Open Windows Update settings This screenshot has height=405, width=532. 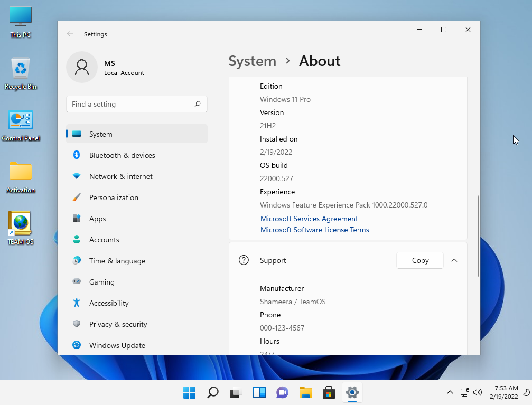pyautogui.click(x=137, y=345)
